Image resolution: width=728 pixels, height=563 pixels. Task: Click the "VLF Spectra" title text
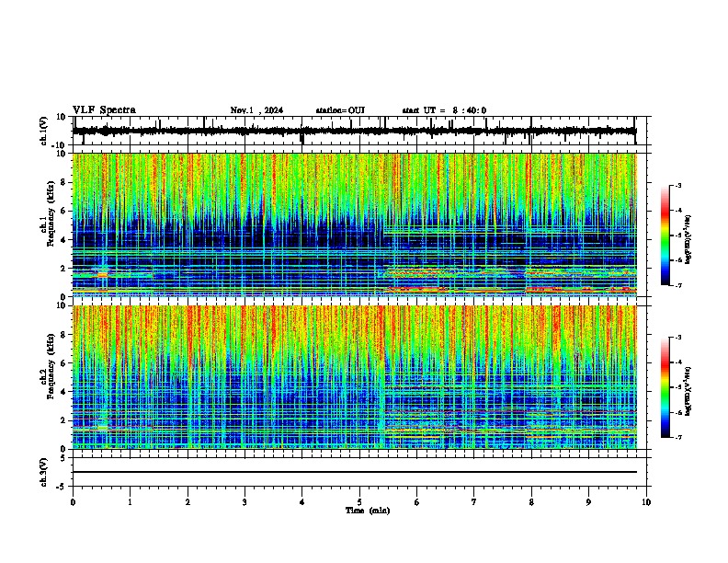[x=104, y=110]
